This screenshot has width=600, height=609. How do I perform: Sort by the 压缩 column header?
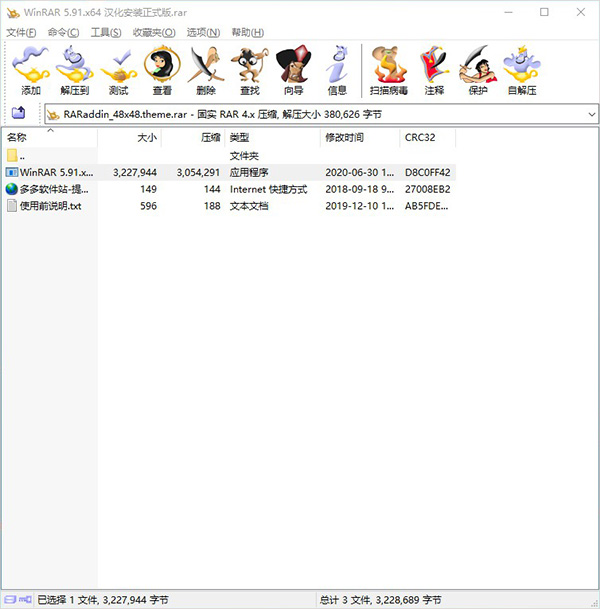coord(193,137)
